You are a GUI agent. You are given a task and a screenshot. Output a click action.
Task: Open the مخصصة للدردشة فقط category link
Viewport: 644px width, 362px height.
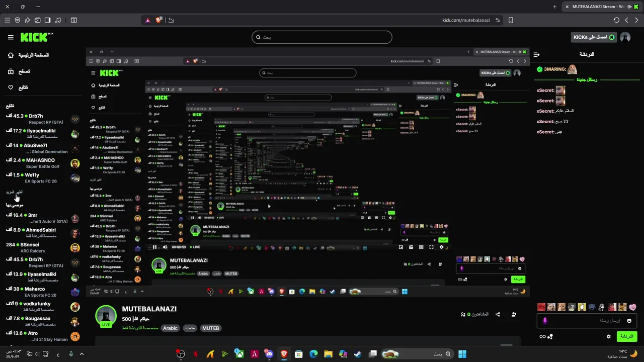[x=140, y=328]
